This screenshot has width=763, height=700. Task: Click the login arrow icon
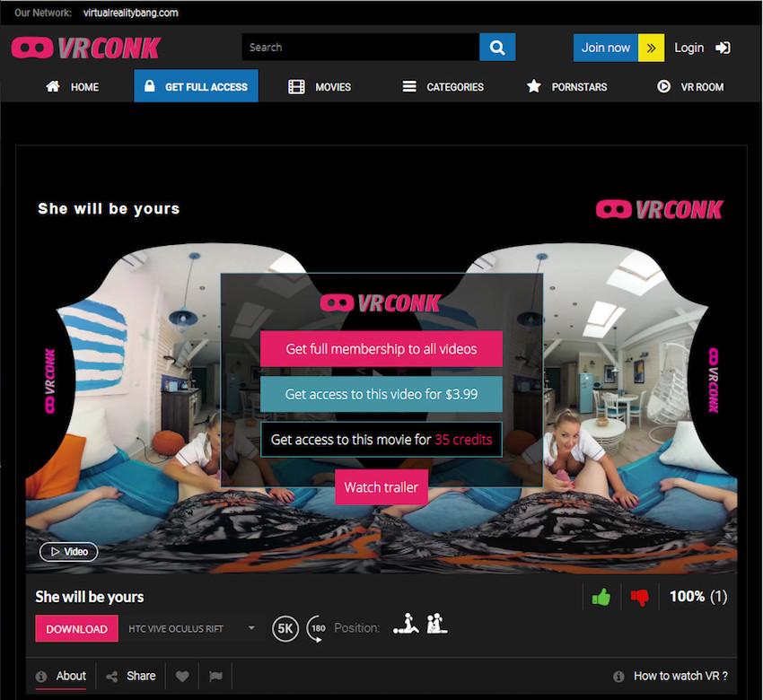pos(723,48)
